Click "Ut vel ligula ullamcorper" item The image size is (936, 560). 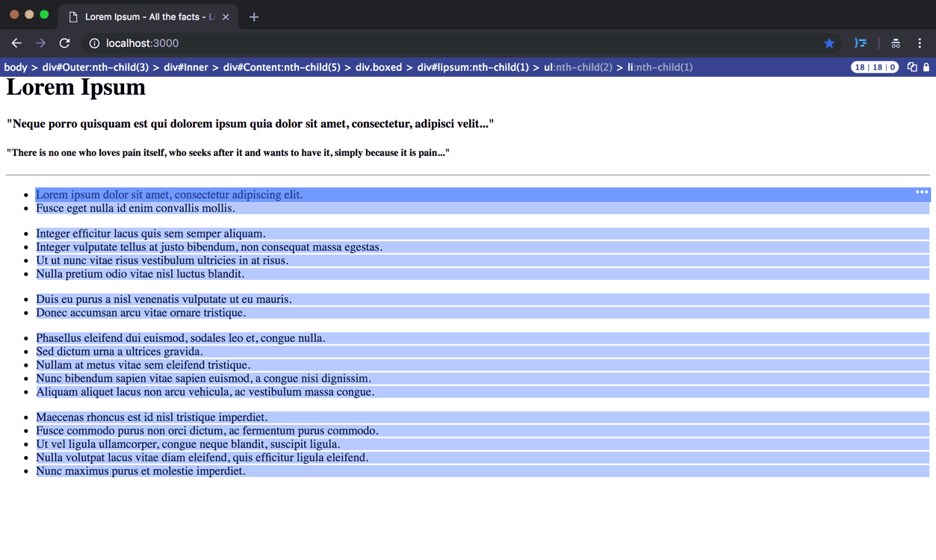coord(483,444)
